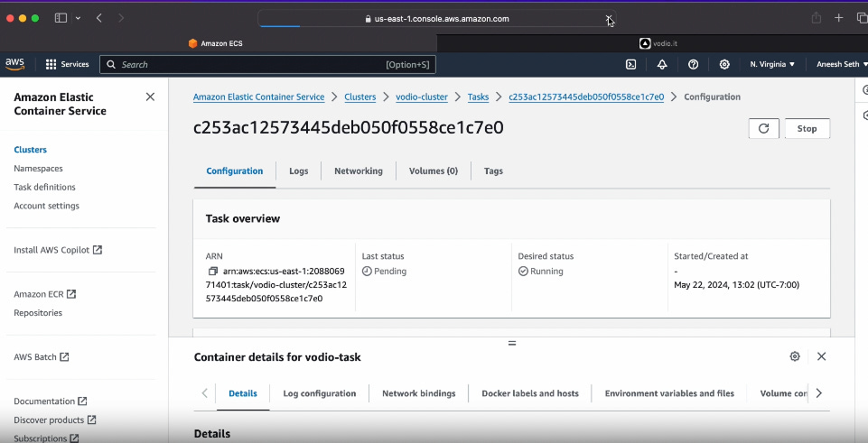Switch to the Configuration tab
The height and width of the screenshot is (443, 868).
point(235,171)
